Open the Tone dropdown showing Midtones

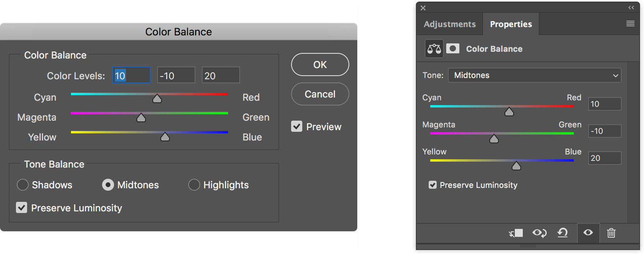[x=535, y=75]
